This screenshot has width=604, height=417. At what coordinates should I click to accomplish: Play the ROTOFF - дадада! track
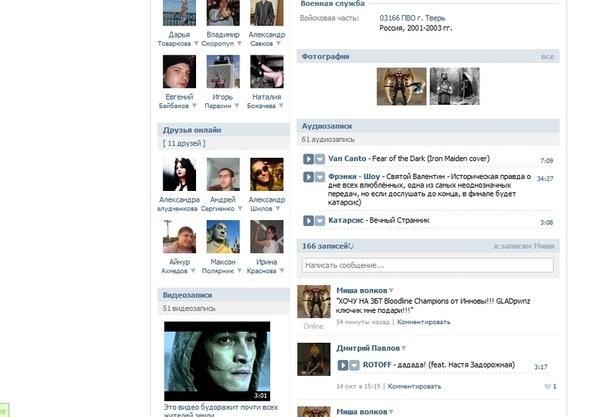343,366
